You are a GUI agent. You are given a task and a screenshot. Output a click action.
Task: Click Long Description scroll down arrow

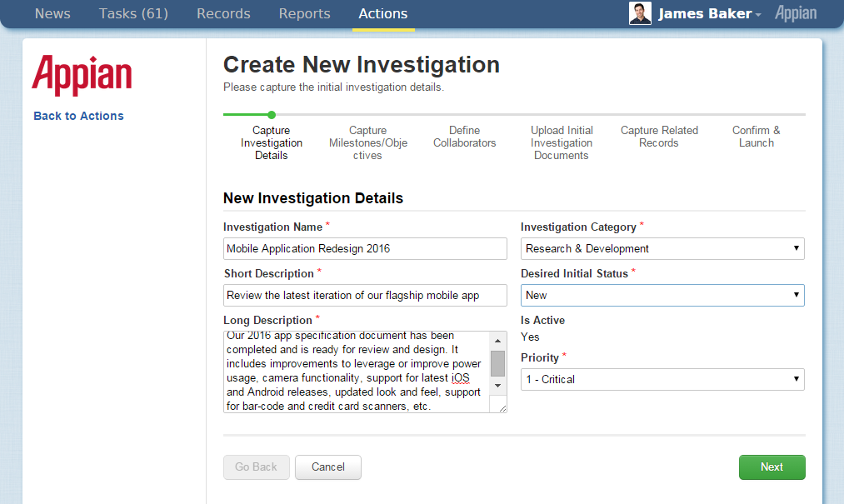click(497, 386)
